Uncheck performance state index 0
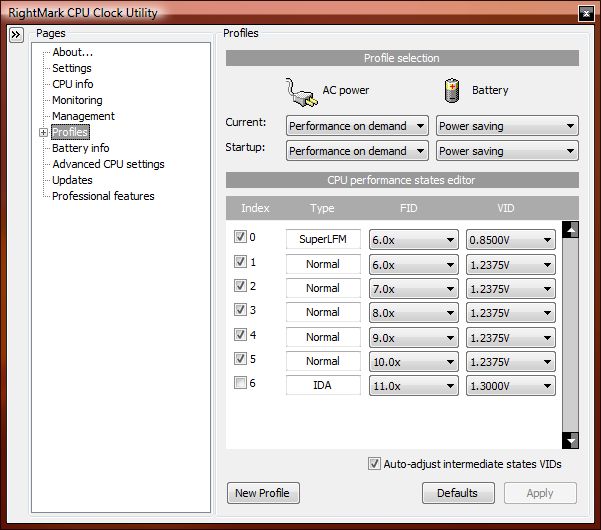This screenshot has width=601, height=530. pyautogui.click(x=240, y=236)
